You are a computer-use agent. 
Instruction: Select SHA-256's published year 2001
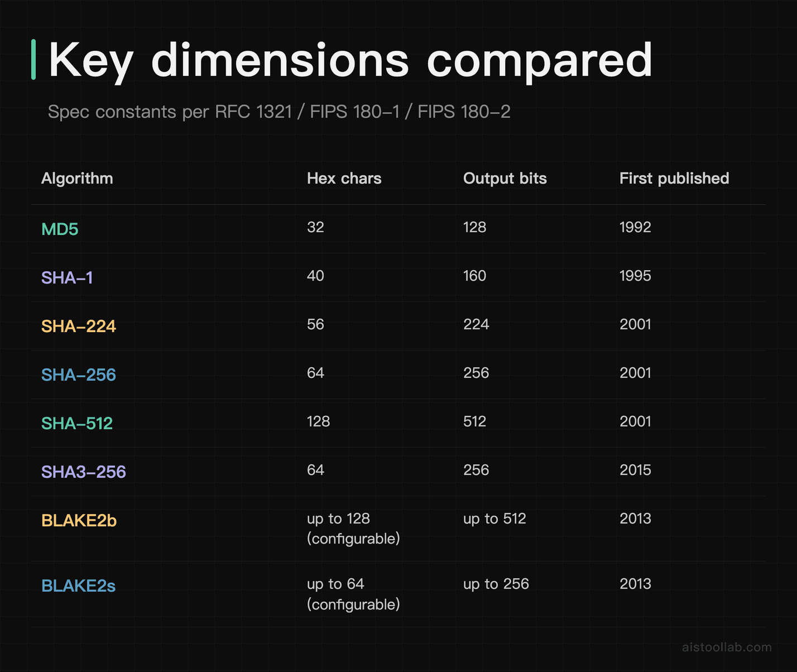click(x=635, y=373)
